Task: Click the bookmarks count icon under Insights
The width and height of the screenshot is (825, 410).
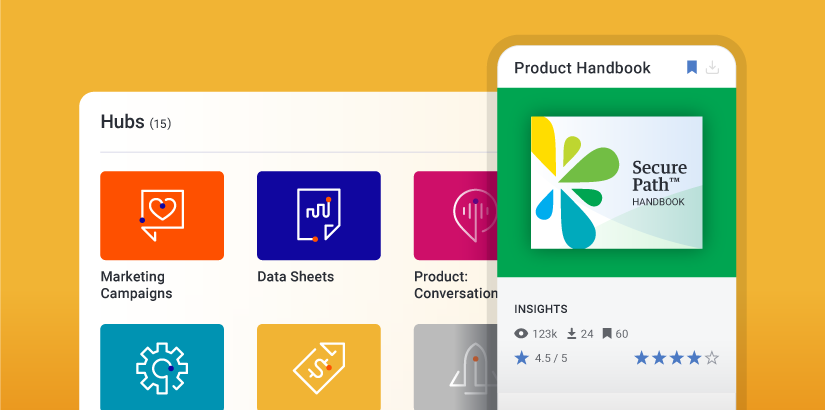Action: click(607, 334)
